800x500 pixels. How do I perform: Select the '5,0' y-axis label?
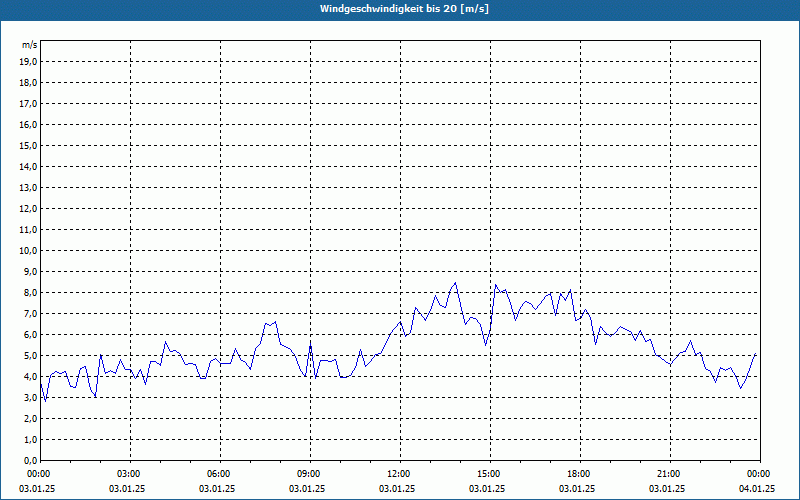(x=31, y=356)
